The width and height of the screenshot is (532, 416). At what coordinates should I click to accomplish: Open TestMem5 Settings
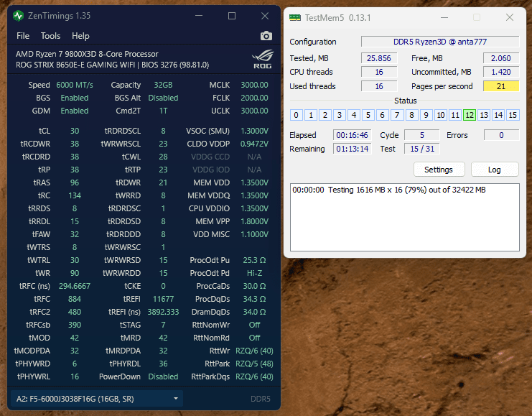[439, 170]
